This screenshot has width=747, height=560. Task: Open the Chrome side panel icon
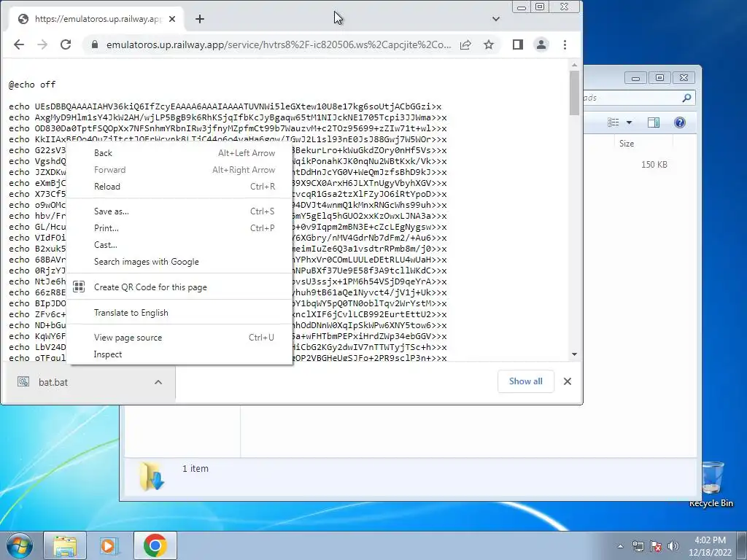pyautogui.click(x=518, y=44)
